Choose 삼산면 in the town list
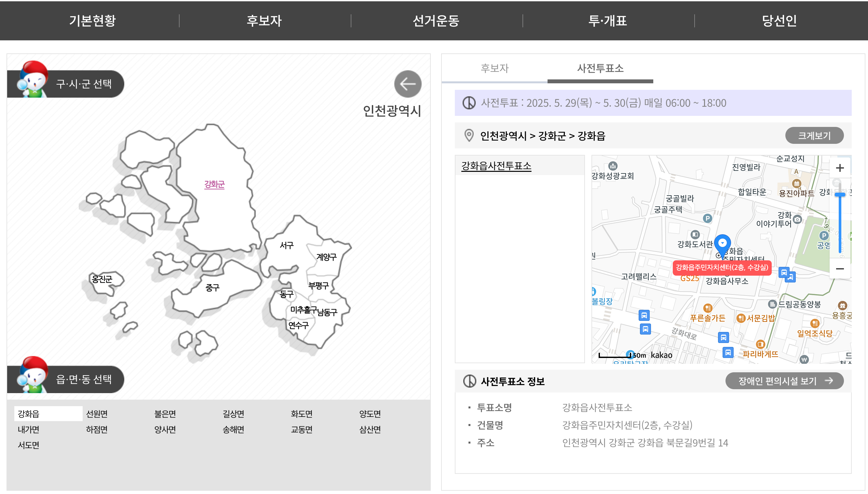 370,429
